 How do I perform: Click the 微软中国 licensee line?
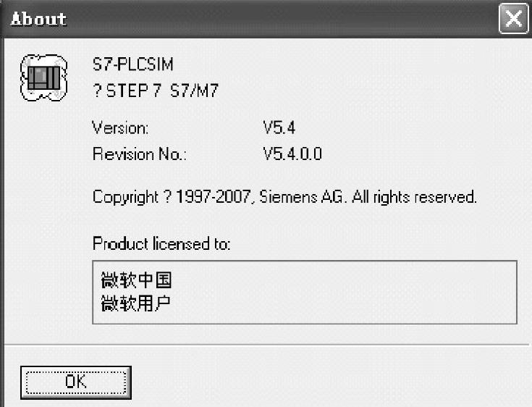click(136, 280)
